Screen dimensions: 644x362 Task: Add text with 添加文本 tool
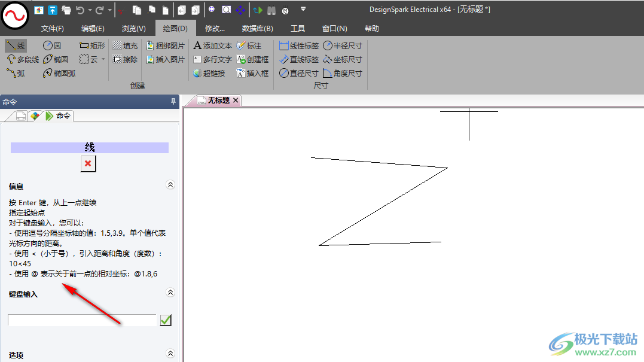coord(213,45)
